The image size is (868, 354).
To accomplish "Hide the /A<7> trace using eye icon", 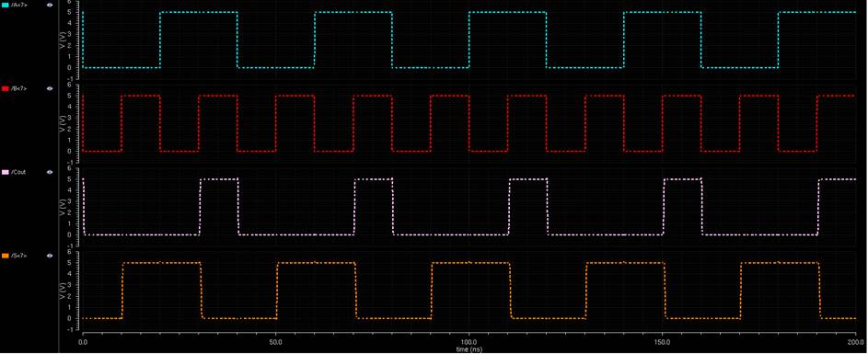I will (x=50, y=5).
